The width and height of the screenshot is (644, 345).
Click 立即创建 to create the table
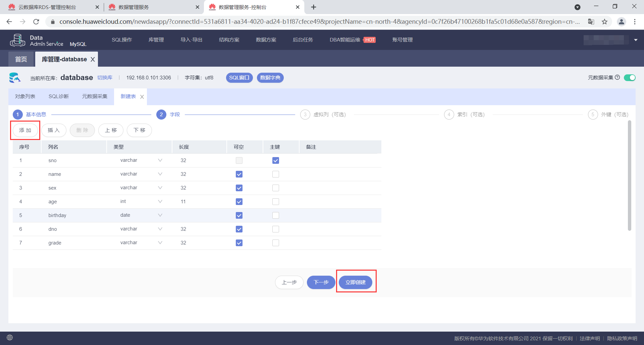(x=356, y=282)
